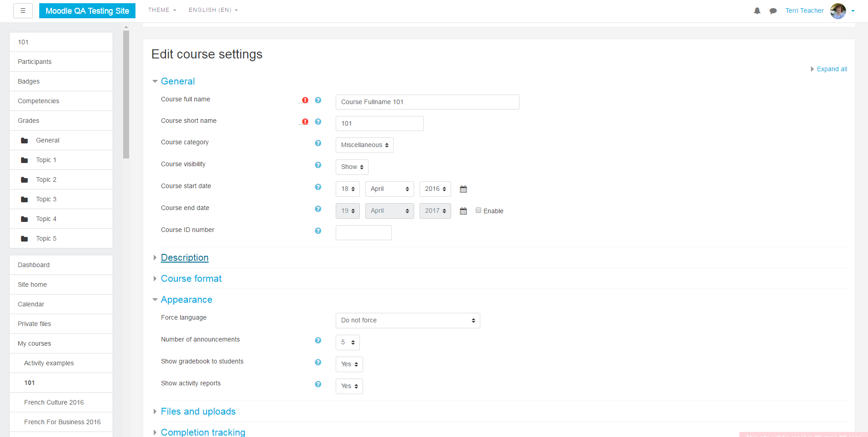Enable the Course end date checkbox
This screenshot has height=437, width=868.
[x=478, y=211]
